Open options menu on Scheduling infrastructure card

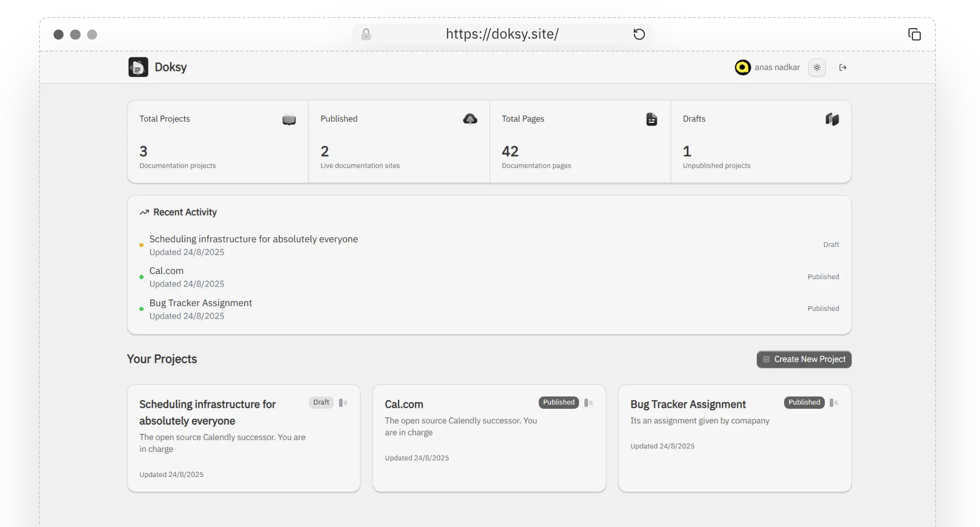coord(343,403)
